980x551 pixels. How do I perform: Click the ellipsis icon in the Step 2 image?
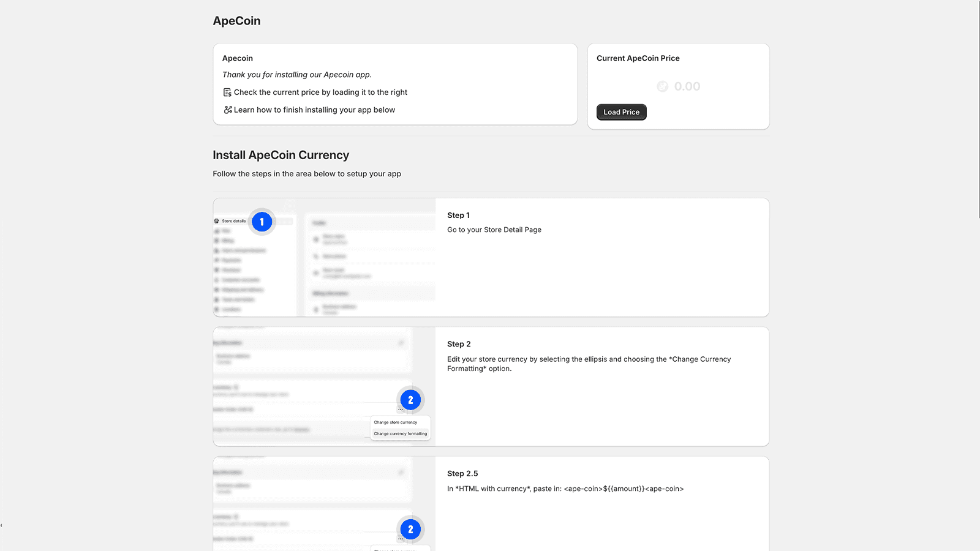coord(401,410)
